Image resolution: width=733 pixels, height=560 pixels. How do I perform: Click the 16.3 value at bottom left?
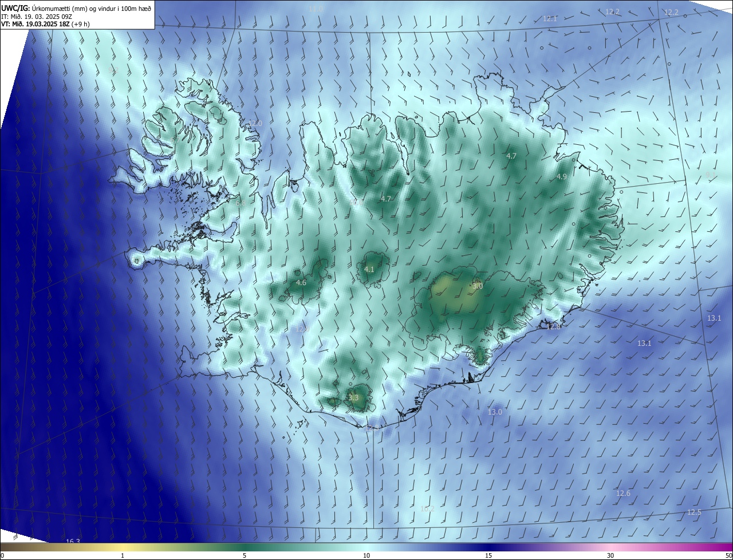click(x=73, y=541)
